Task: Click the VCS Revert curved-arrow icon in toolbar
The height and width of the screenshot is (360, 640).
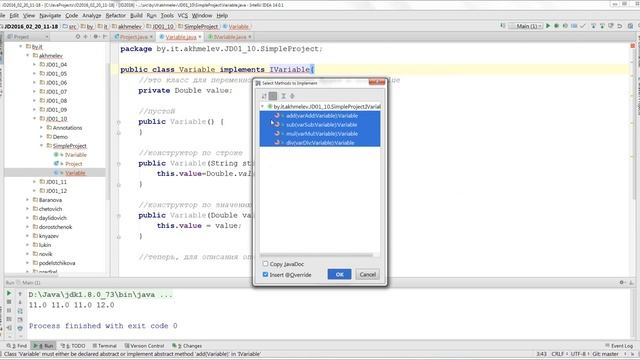Action: click(x=620, y=26)
